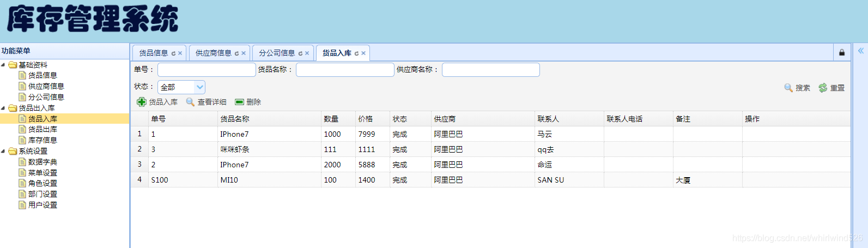This screenshot has height=248, width=868.
Task: Collapse the right panel with double-chevron icon
Action: 861,51
